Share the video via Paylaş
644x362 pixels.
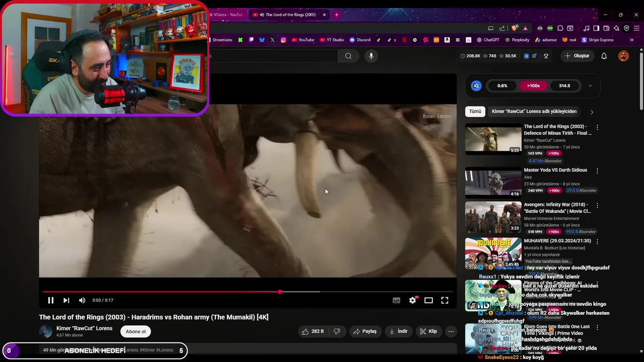(x=365, y=331)
